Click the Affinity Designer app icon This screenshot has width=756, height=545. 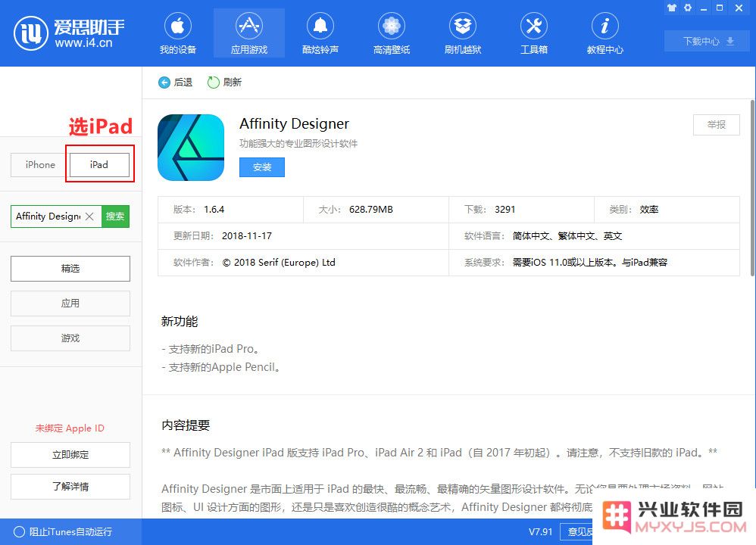click(x=191, y=148)
